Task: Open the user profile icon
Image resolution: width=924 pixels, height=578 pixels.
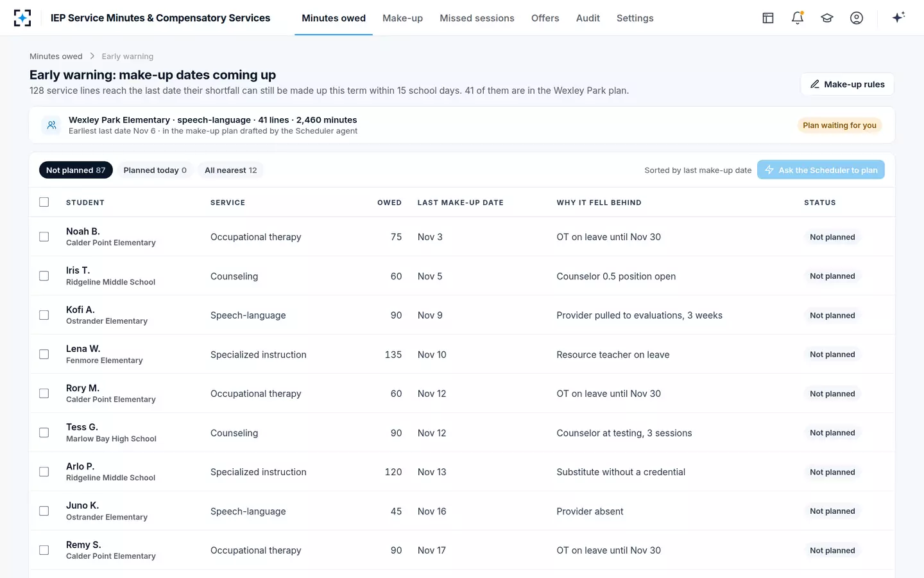Action: 857,18
